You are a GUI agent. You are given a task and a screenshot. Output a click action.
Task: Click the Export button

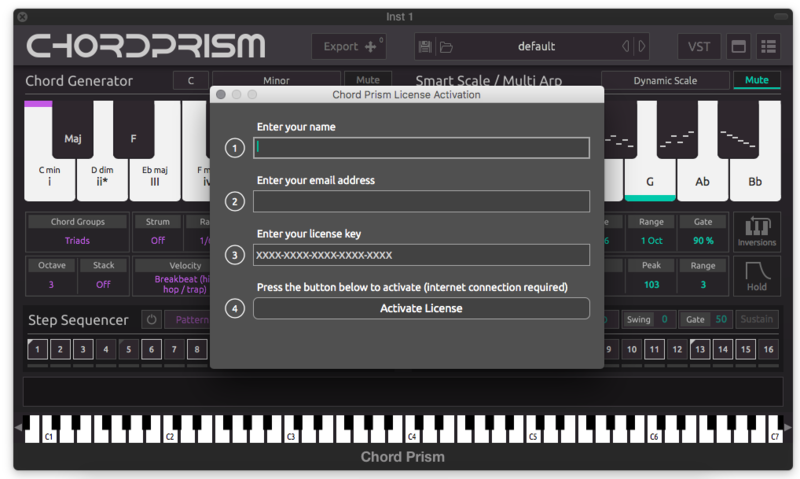tap(349, 46)
